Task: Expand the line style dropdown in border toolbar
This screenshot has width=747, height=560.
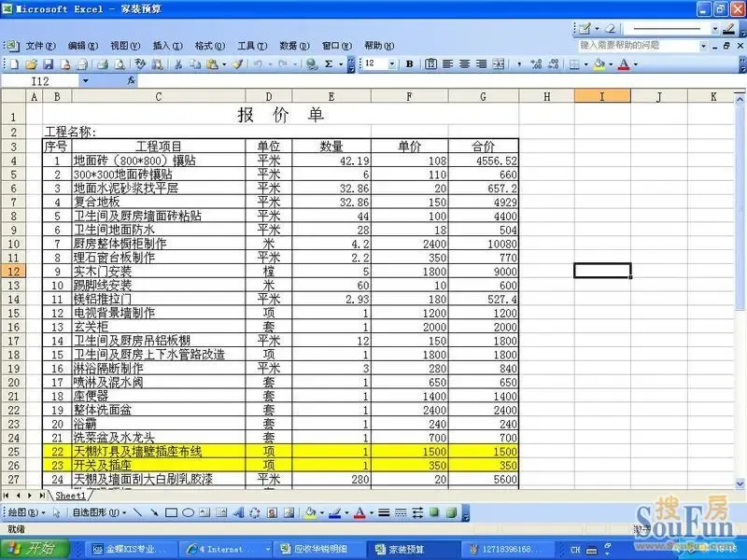Action: coord(715,29)
